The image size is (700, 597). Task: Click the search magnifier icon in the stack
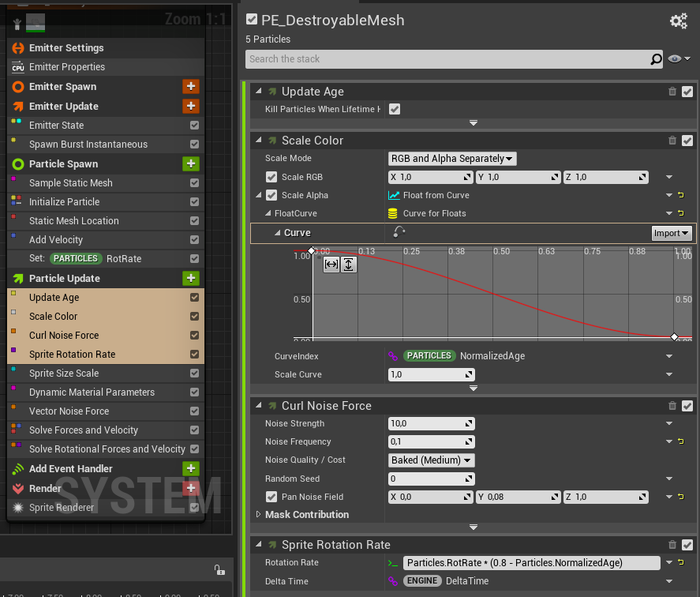(x=656, y=59)
